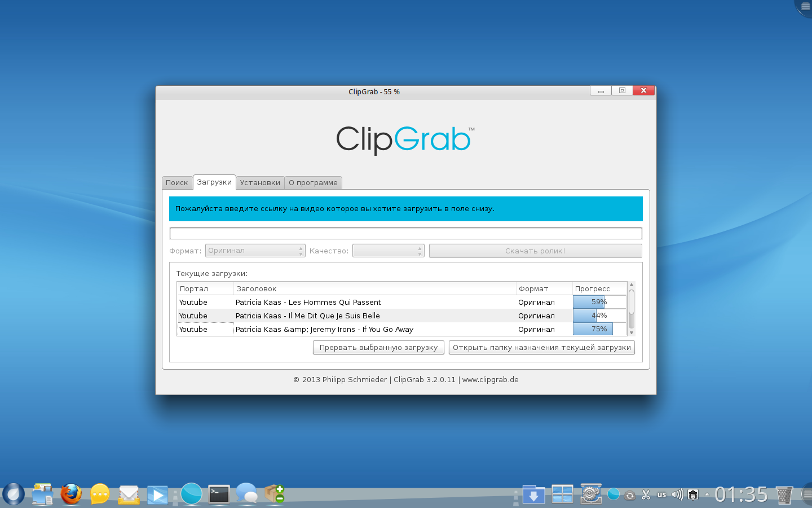This screenshot has height=508, width=812.
Task: Sort downloads by the Прогресс column header
Action: click(x=599, y=288)
